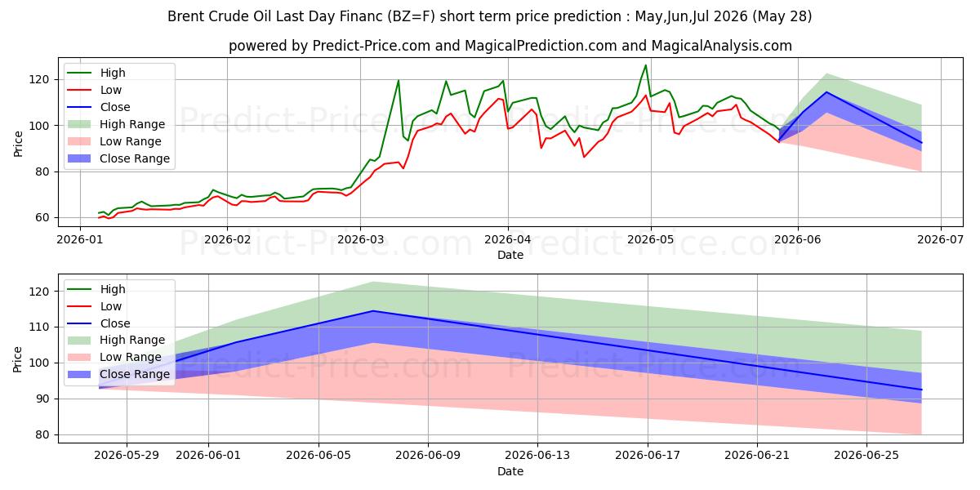Click the 2026-06-09 tick on bottom axis
The image size is (980, 490).
click(x=428, y=457)
